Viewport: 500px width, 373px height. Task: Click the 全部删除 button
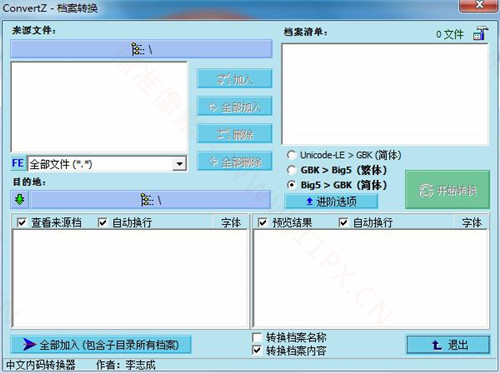tap(235, 162)
